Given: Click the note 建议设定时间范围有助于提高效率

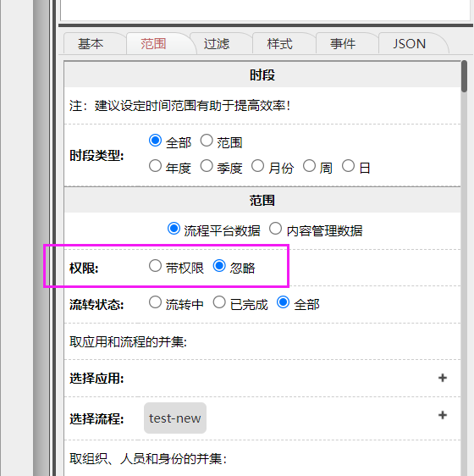Looking at the screenshot, I should (180, 106).
